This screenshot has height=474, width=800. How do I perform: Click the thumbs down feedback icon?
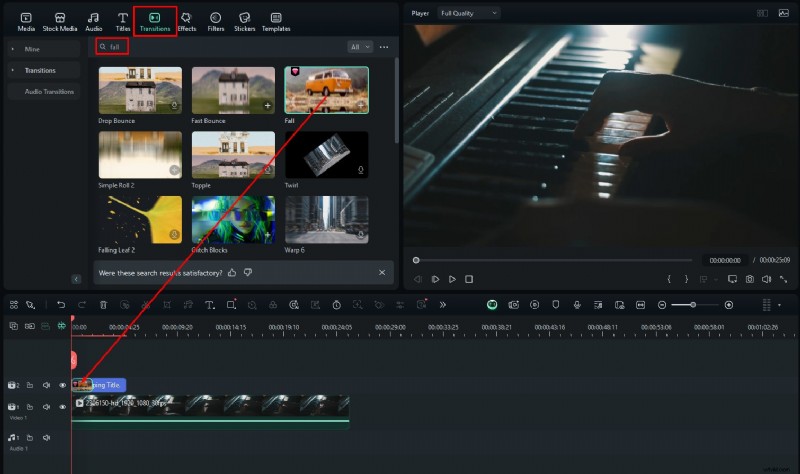pos(247,272)
